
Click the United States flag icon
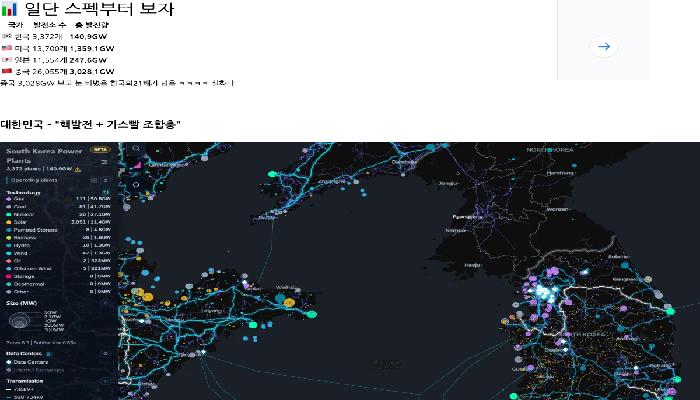click(x=6, y=48)
